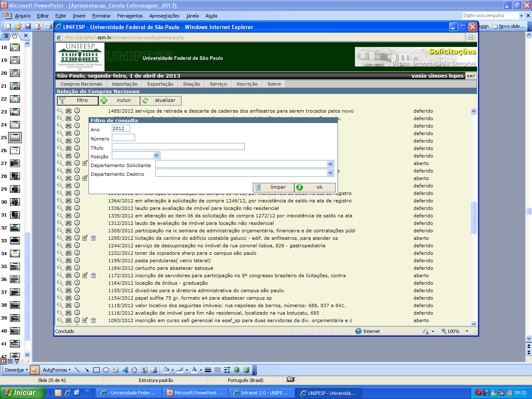This screenshot has height=399, width=532.
Task: Select slide 33 thumbnail in PowerPoint panel
Action: click(x=15, y=241)
